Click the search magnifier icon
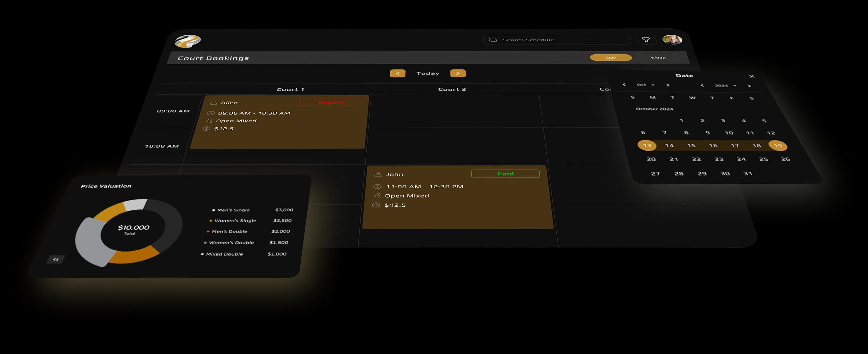 pos(493,40)
